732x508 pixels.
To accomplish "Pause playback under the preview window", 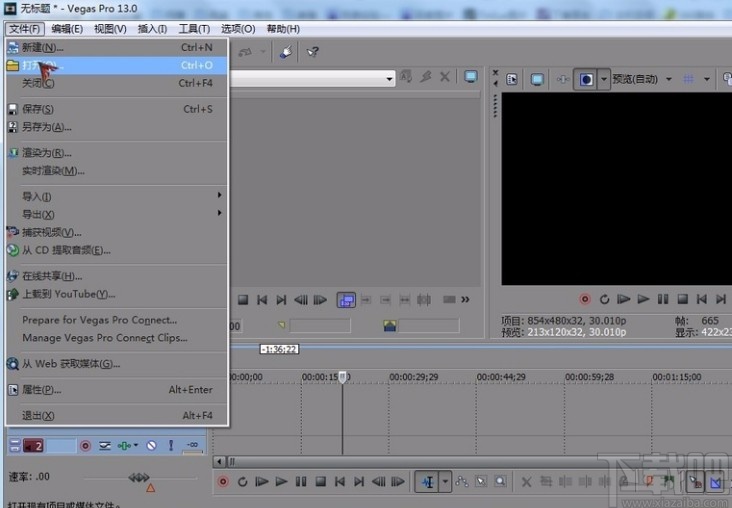I will click(x=663, y=299).
